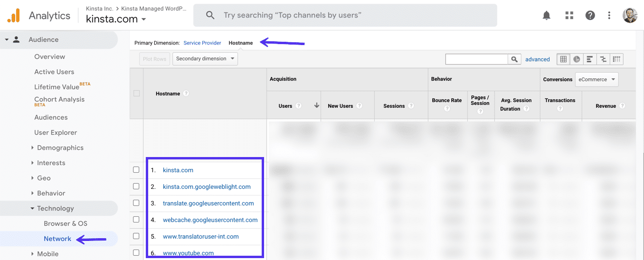
Task: Open the Network report in the sidebar
Action: [x=57, y=239]
